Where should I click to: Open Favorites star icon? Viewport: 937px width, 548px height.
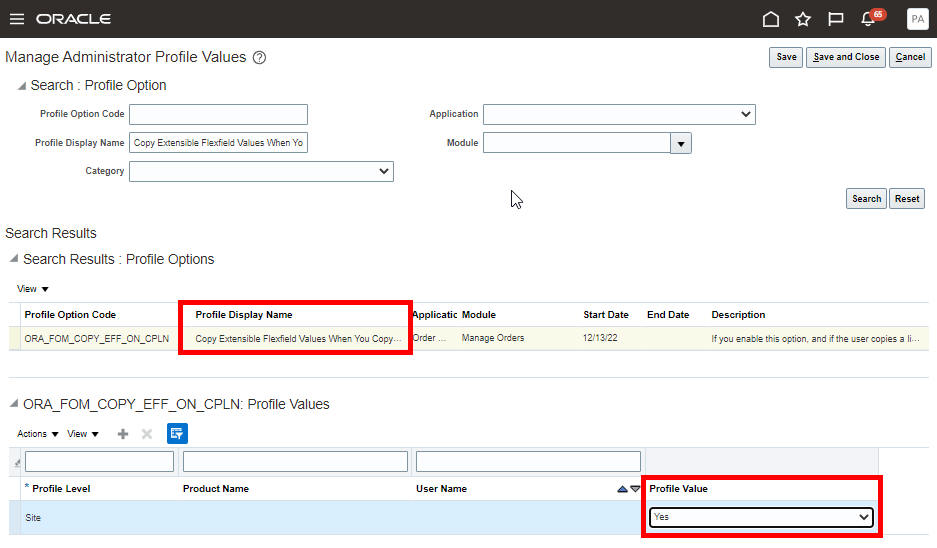tap(803, 19)
